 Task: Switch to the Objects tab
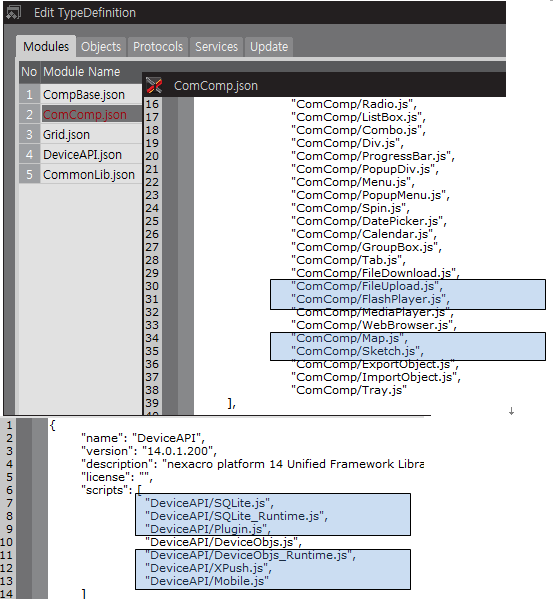(x=101, y=47)
